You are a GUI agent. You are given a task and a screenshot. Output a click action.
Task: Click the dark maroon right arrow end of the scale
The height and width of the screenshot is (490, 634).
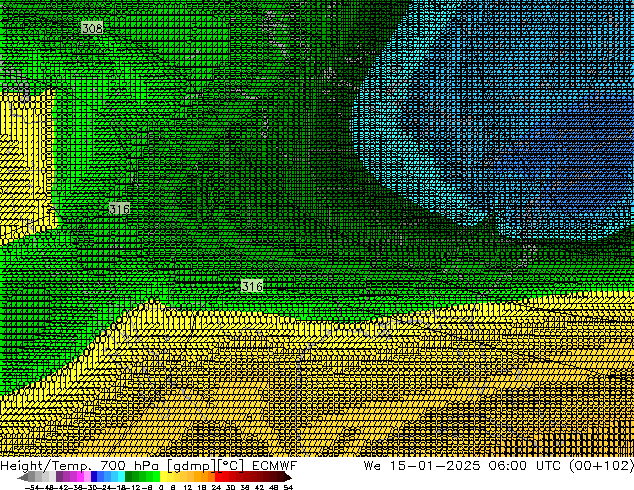(x=287, y=477)
